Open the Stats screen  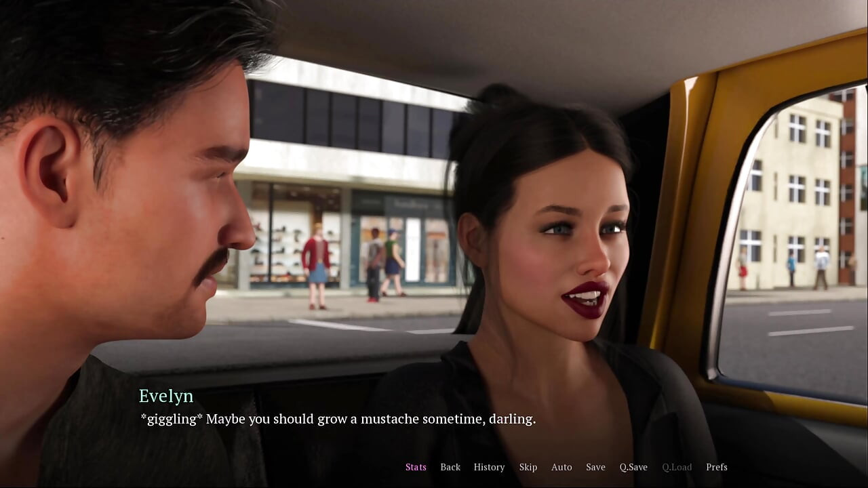pyautogui.click(x=416, y=467)
